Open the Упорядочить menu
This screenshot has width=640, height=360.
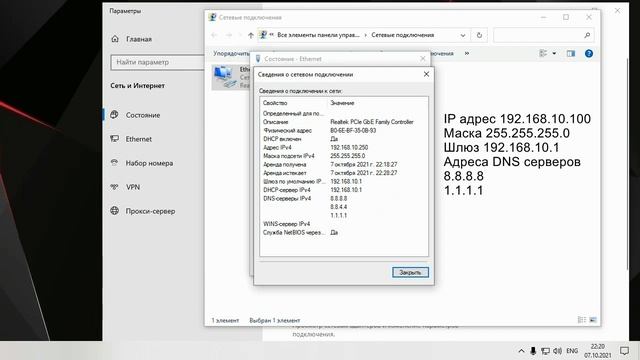231,53
